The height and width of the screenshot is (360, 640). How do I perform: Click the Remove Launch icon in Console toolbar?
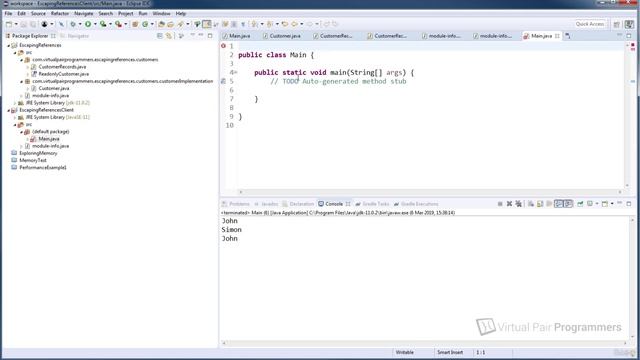coord(509,204)
